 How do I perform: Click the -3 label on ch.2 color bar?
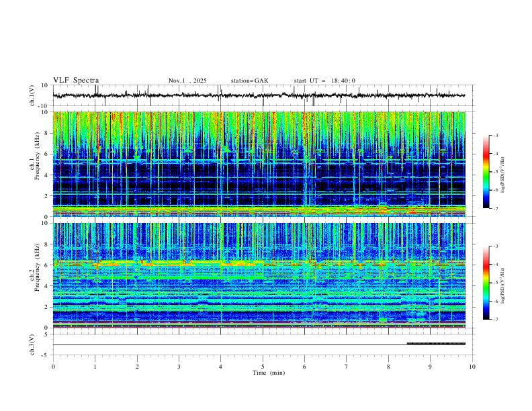(495, 246)
